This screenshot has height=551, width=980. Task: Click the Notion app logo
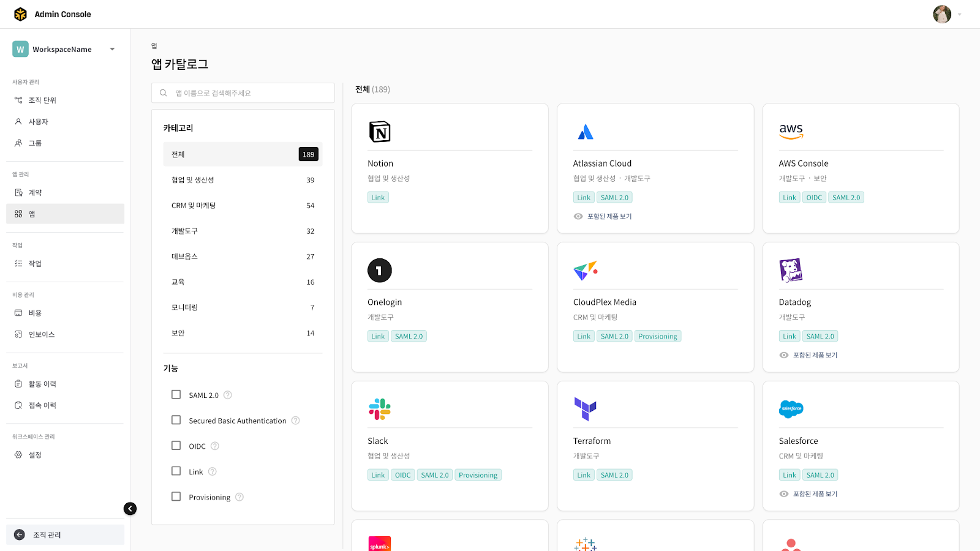tap(380, 132)
